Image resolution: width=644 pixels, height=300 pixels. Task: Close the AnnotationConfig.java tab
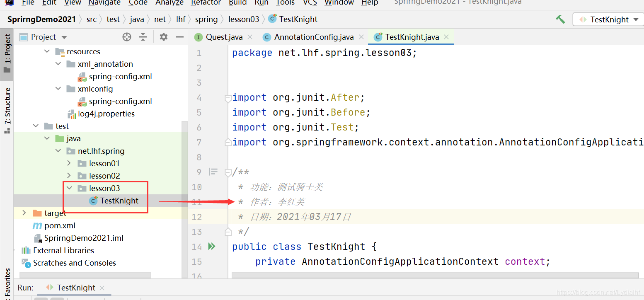pyautogui.click(x=361, y=37)
